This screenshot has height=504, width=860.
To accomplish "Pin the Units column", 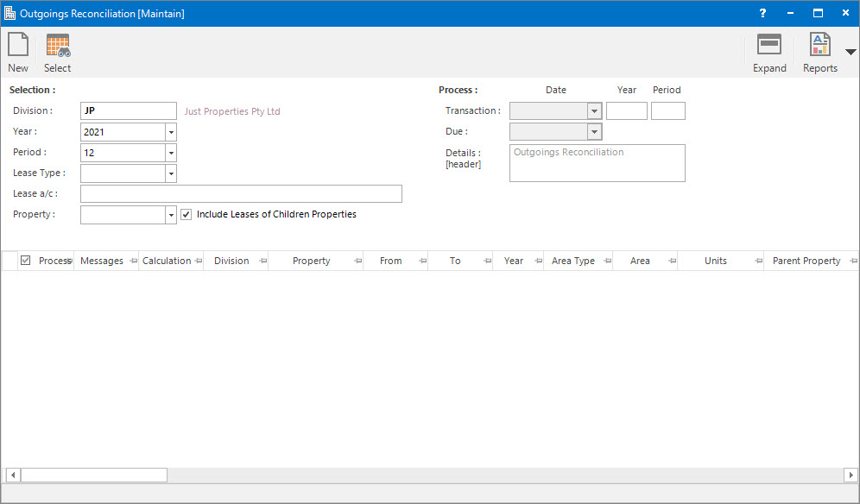I will [x=758, y=261].
